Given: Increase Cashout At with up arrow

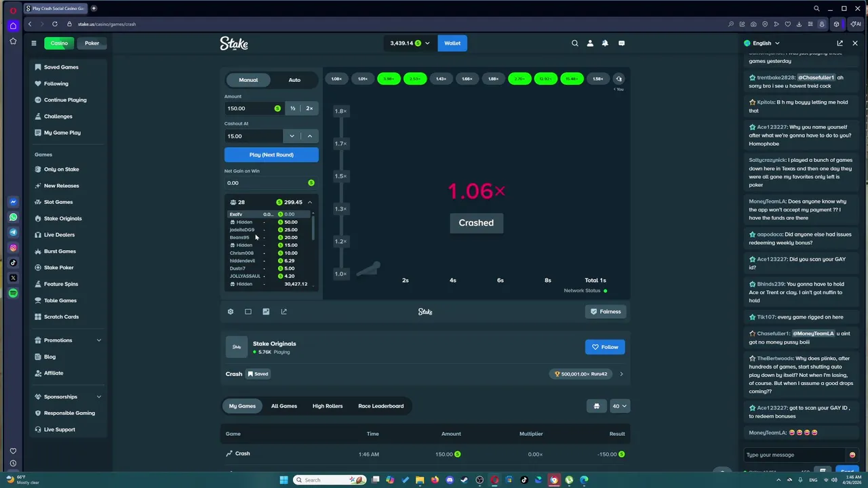Looking at the screenshot, I should 310,136.
